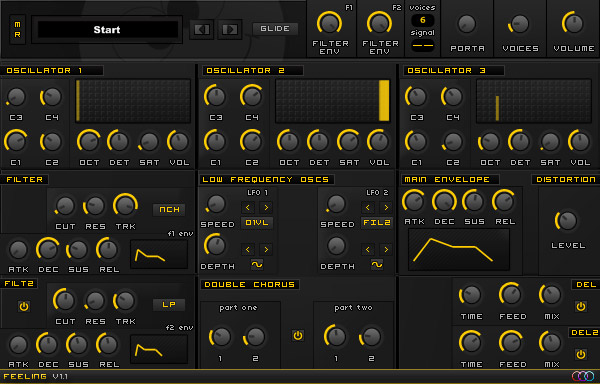Click the f1 env envelope graph
The height and width of the screenshot is (384, 600).
tap(159, 254)
